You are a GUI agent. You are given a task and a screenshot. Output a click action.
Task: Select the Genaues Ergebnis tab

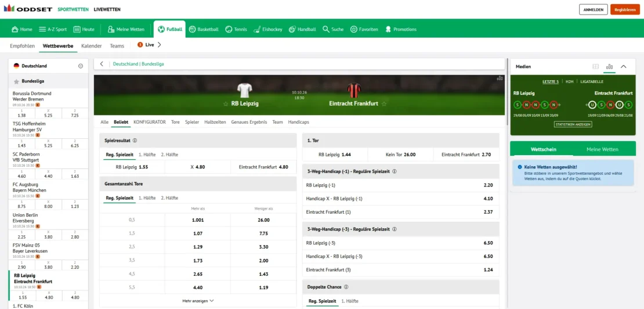click(249, 122)
